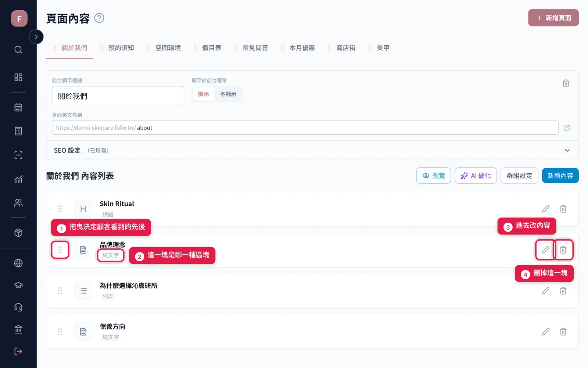Delete the 為什麼選擇沁膚研所 block
Screen dimensions: 588x368
click(x=563, y=291)
